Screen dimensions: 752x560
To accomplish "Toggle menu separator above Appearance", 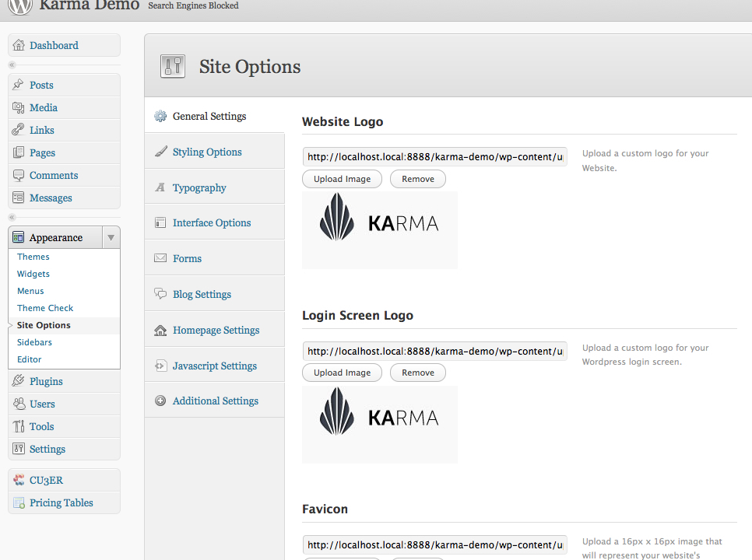I will click(x=12, y=217).
